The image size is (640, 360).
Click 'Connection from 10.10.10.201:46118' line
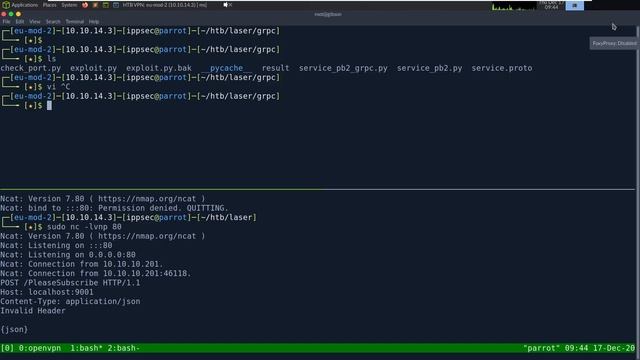(x=96, y=273)
